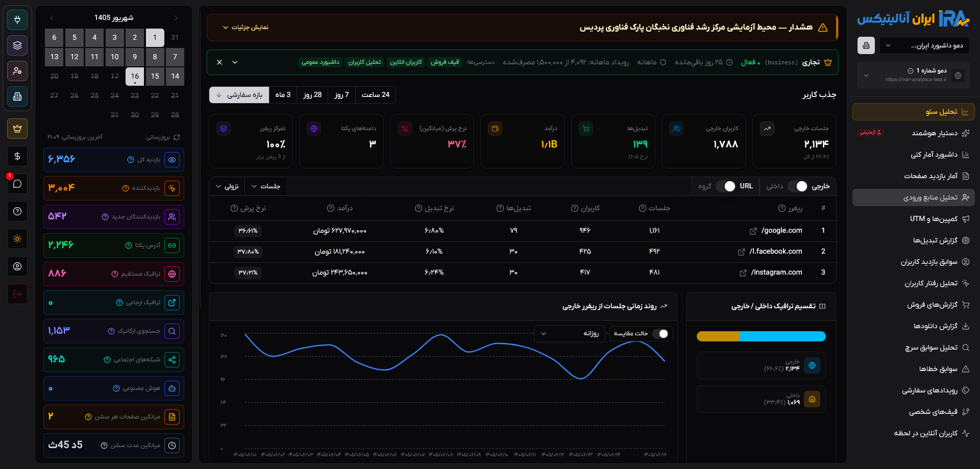Open the نزولی sort order dropdown
This screenshot has width=980, height=469.
coord(227,186)
